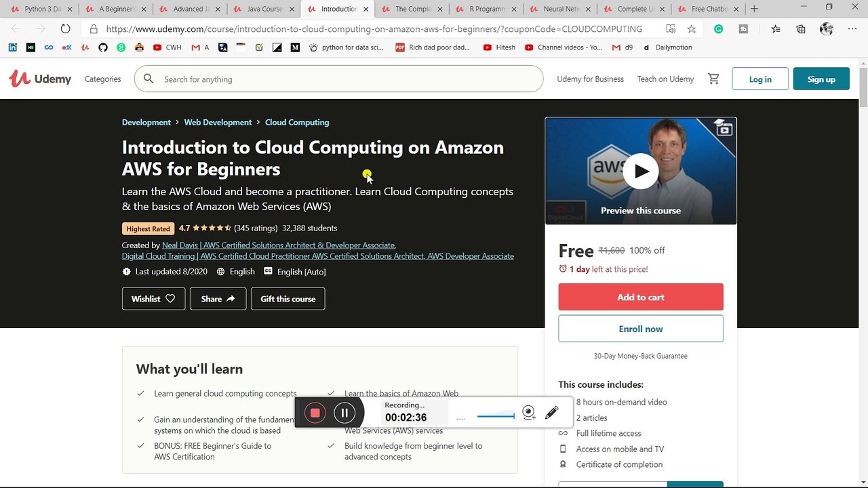The width and height of the screenshot is (868, 488).
Task: Go to Cloud Computing breadcrumb
Action: tap(297, 122)
